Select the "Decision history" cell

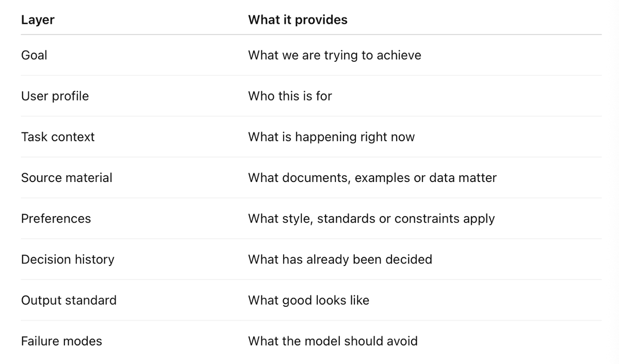point(68,259)
